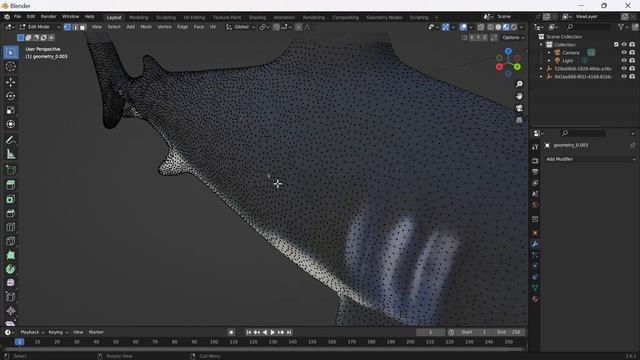Open Material properties tab
The height and width of the screenshot is (360, 640).
coord(535,299)
